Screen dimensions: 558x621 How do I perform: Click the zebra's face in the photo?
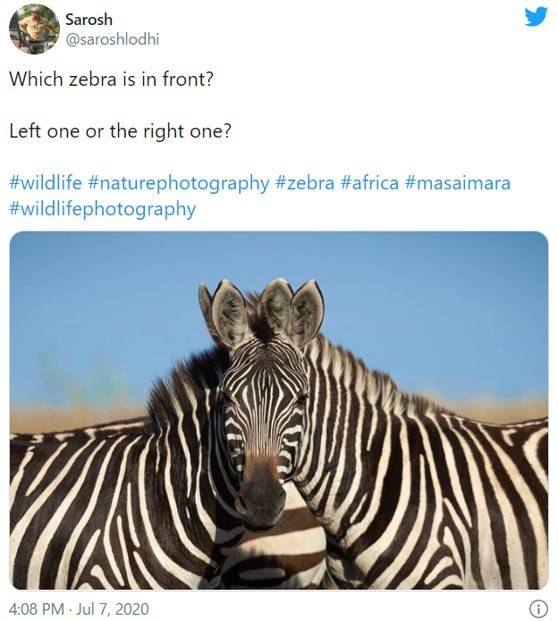(x=263, y=428)
